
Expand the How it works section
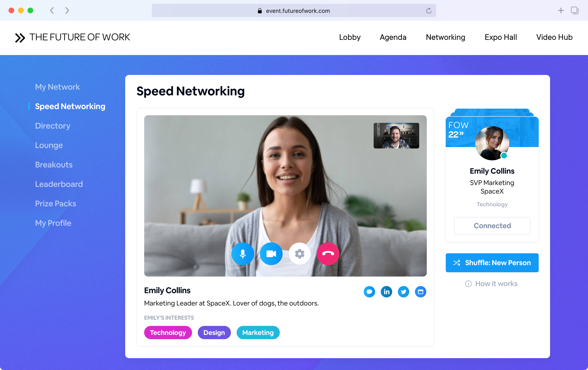pos(492,283)
